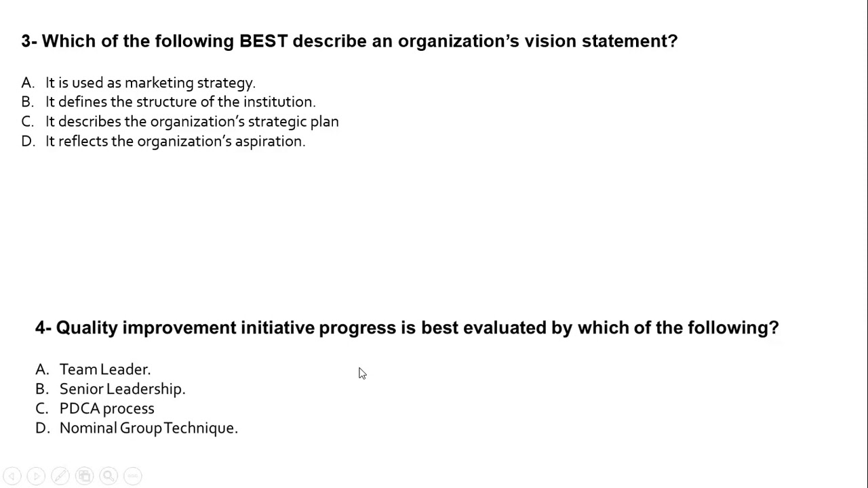Pick the 'PDCA process' option
This screenshot has width=868, height=488.
(106, 409)
